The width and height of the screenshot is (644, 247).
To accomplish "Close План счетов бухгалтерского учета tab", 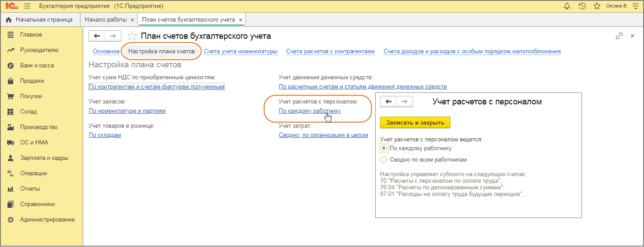I will (240, 20).
